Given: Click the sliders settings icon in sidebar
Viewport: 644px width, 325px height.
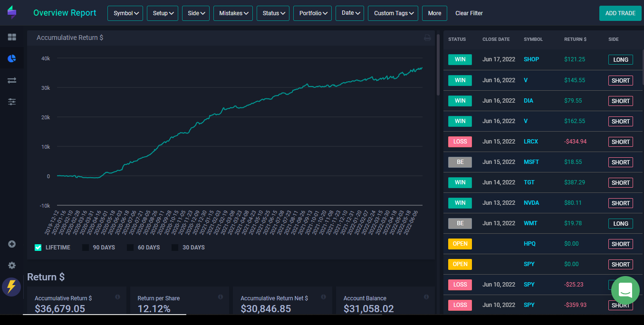Looking at the screenshot, I should tap(12, 102).
